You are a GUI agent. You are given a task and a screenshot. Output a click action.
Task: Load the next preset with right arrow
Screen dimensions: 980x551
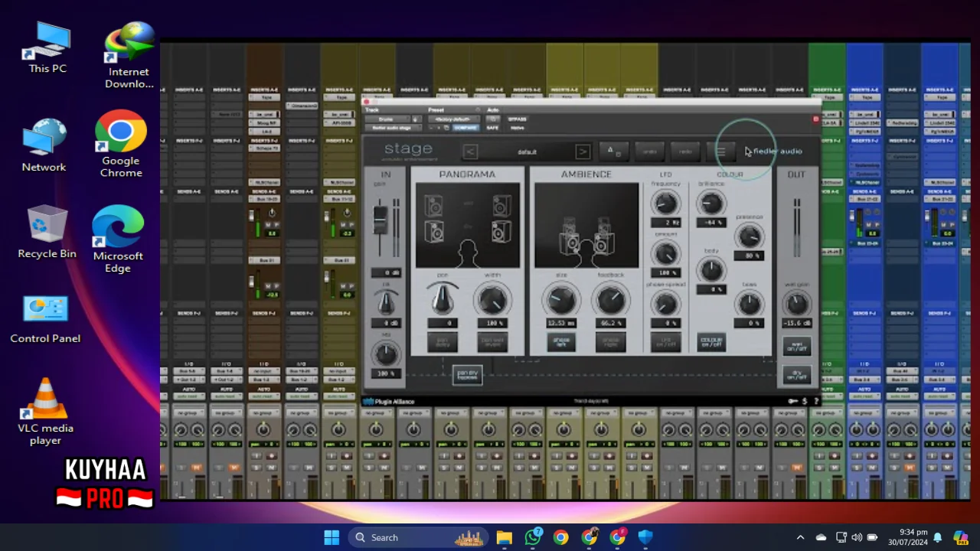point(583,152)
